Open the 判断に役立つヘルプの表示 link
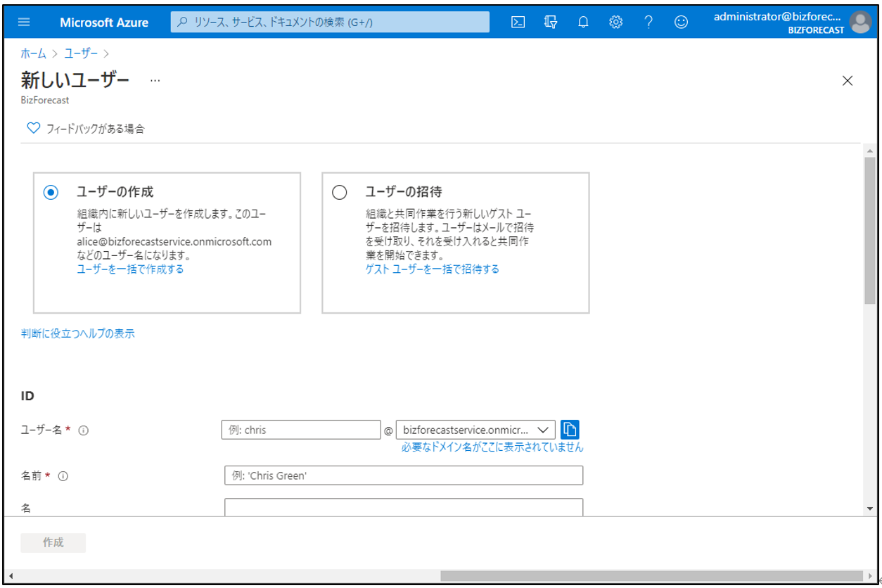The width and height of the screenshot is (882, 588). coord(78,333)
